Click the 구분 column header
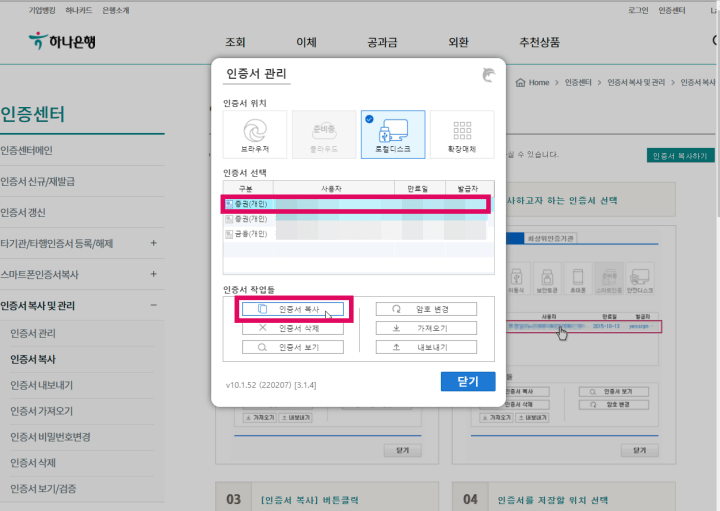Viewport: 720px width, 511px height. (248, 188)
